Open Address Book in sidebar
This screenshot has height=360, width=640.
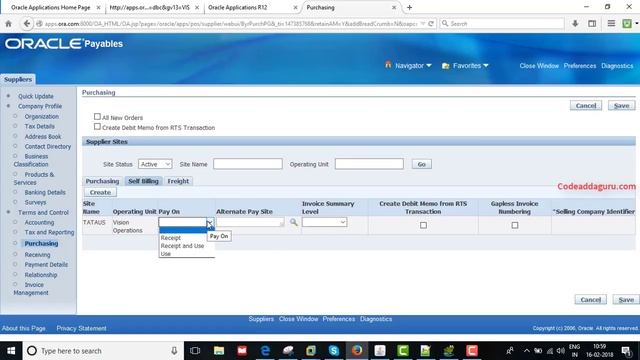point(43,136)
